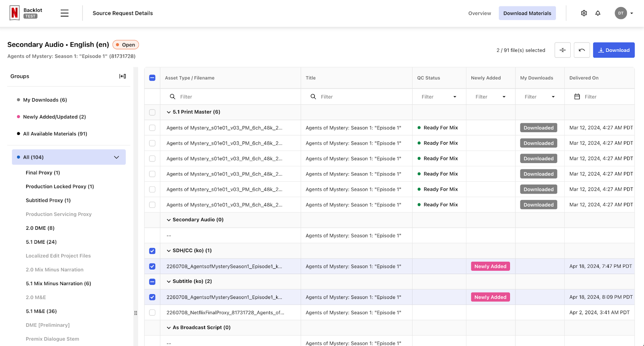
Task: Check the first Print Master file checkbox
Action: point(152,128)
